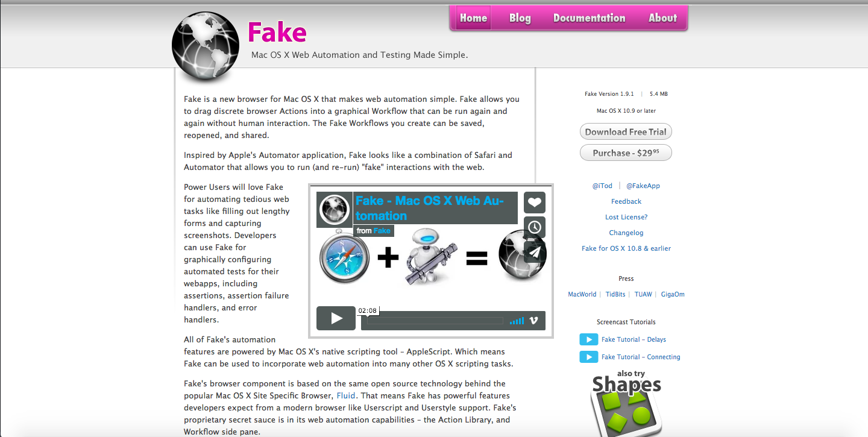Click Download Free Trial button

pos(626,132)
